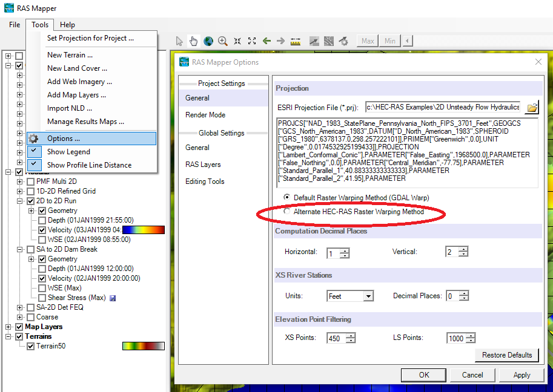553x392 pixels.
Task: Click the gear icon beside Options
Action: [x=33, y=139]
